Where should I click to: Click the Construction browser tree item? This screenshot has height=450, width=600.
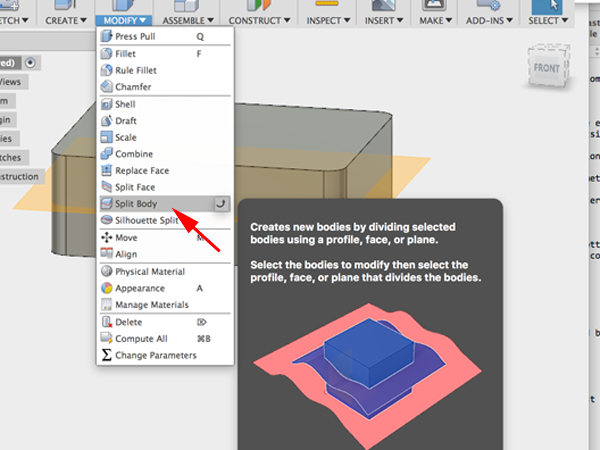pos(20,176)
